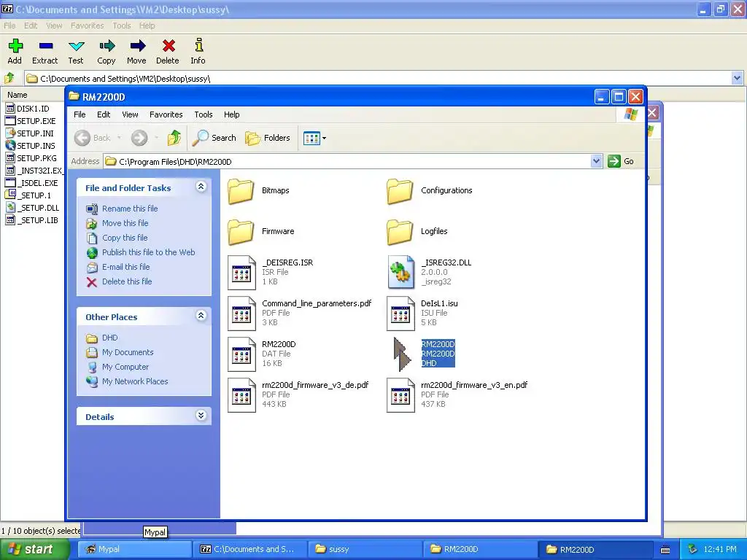Select the _DEISREG.ISR file icon
Screen dimensions: 747x560
point(241,273)
